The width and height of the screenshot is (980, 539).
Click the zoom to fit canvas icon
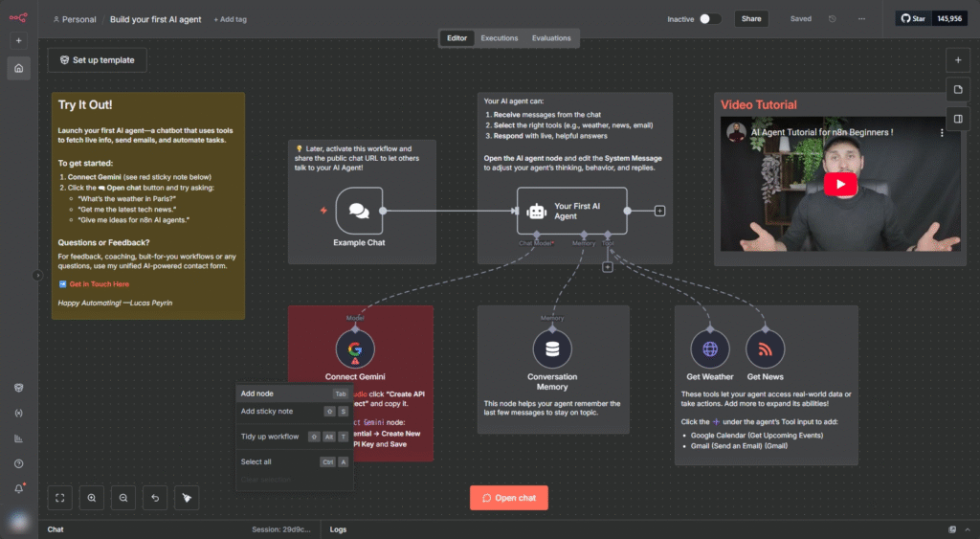(60, 498)
